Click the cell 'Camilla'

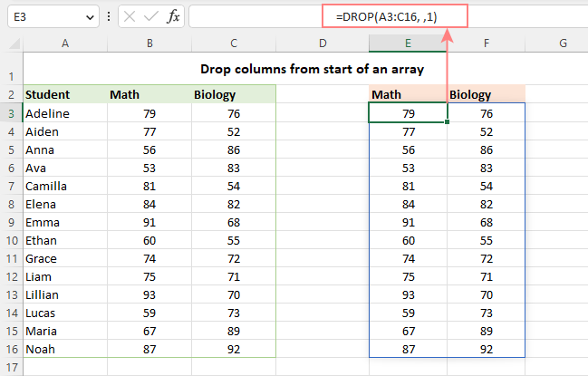(x=65, y=186)
